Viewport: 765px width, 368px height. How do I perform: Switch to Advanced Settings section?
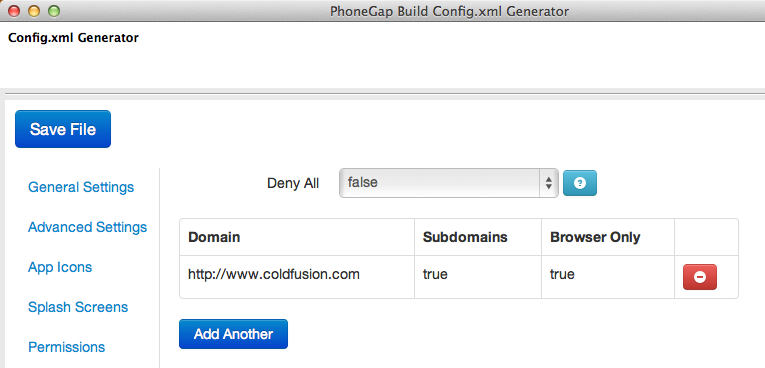pos(87,227)
